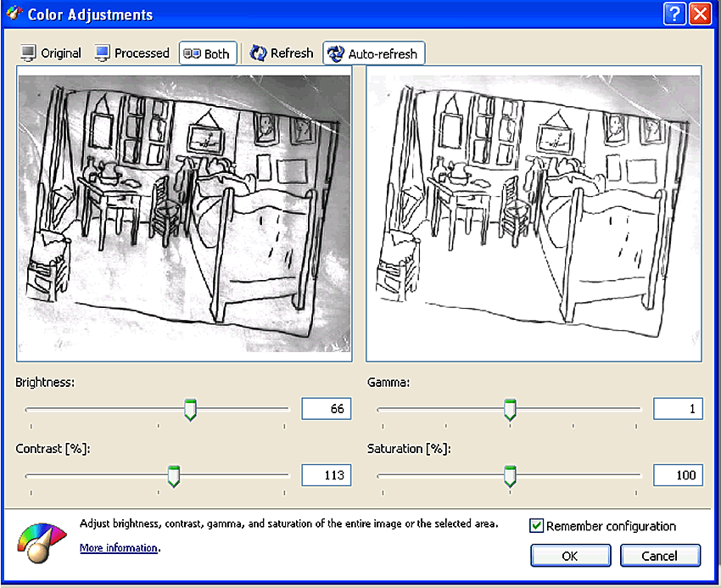Click the Contrast value field showing 113
This screenshot has height=588, width=721.
[327, 475]
